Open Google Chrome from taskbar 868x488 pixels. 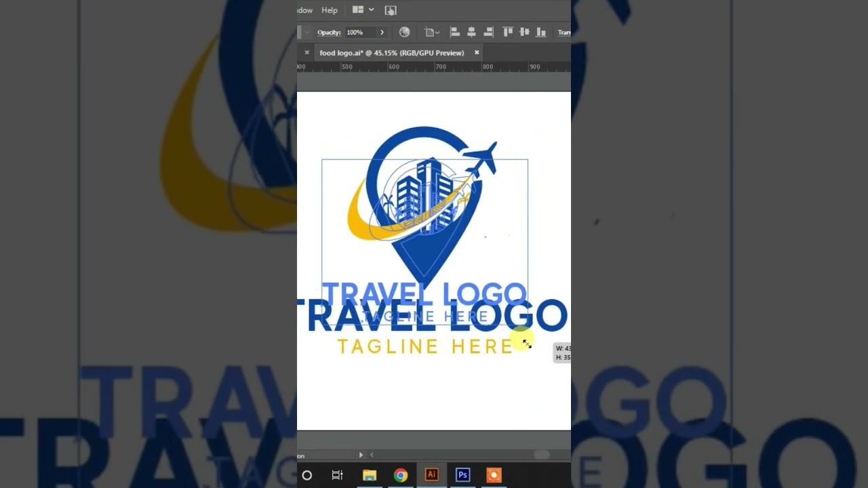401,475
